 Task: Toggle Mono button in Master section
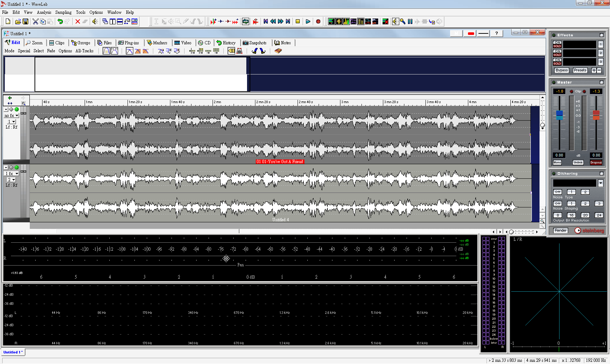point(557,163)
